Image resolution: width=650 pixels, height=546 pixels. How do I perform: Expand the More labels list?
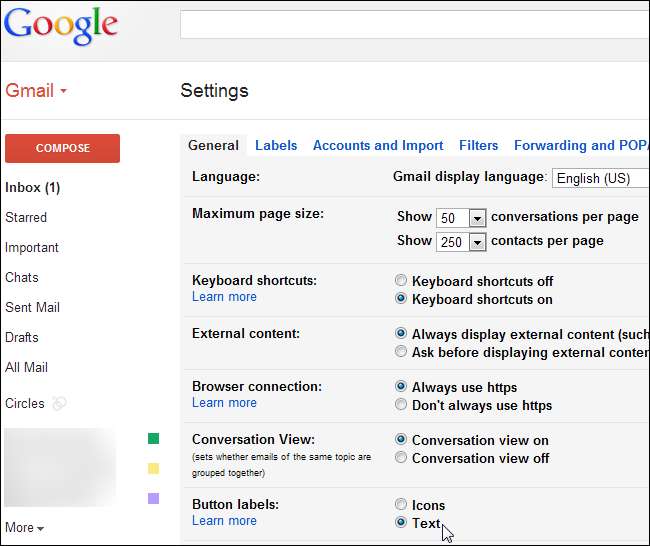[x=24, y=527]
